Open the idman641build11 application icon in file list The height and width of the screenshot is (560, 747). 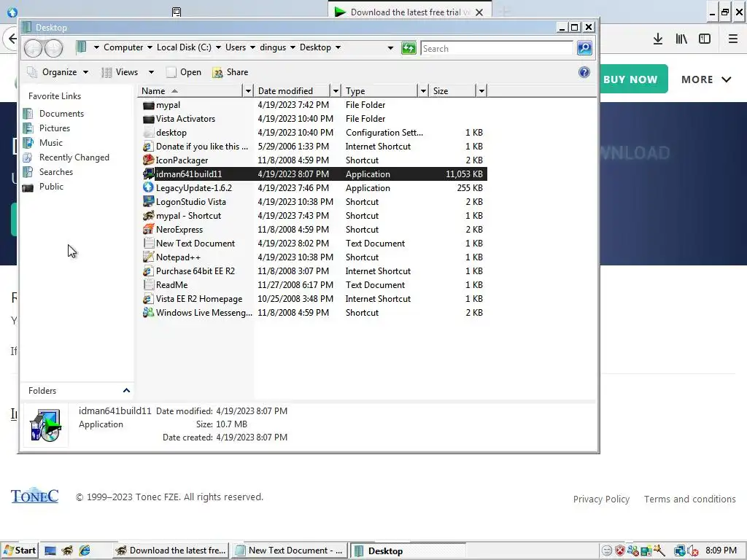point(149,174)
